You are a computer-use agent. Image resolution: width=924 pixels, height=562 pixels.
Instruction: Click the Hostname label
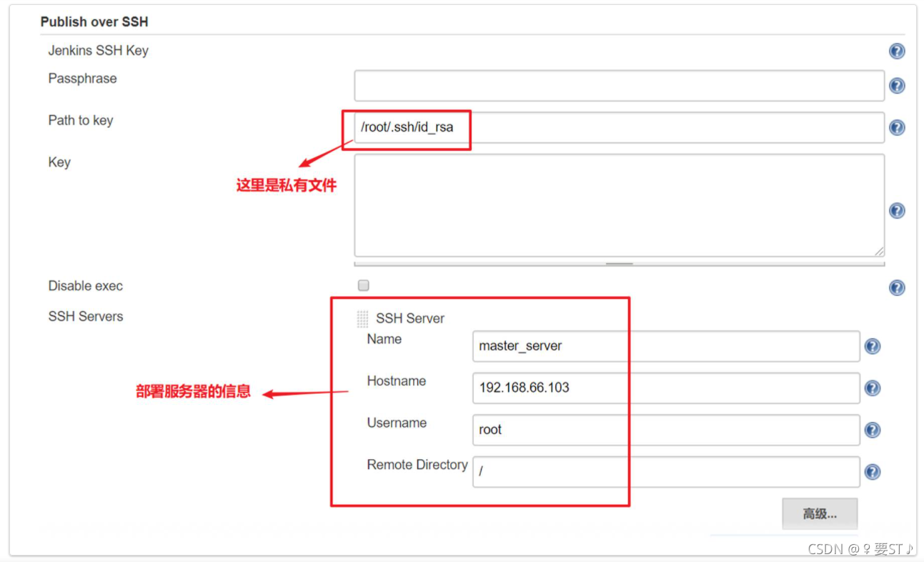point(397,381)
